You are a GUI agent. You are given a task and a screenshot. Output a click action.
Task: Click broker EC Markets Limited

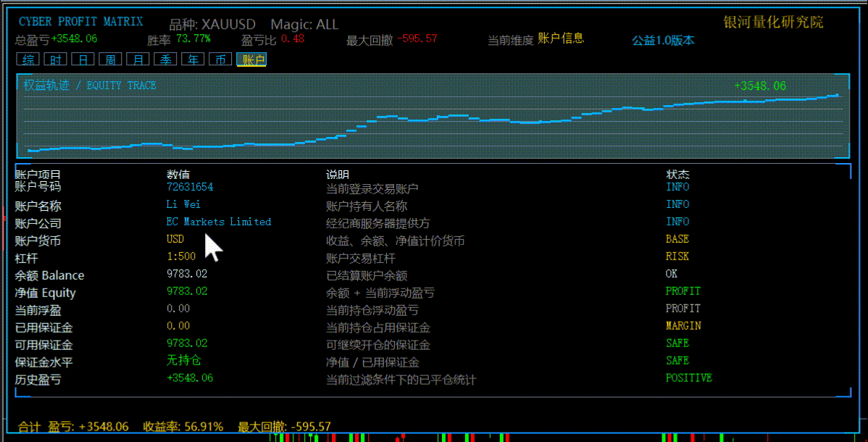coord(219,222)
